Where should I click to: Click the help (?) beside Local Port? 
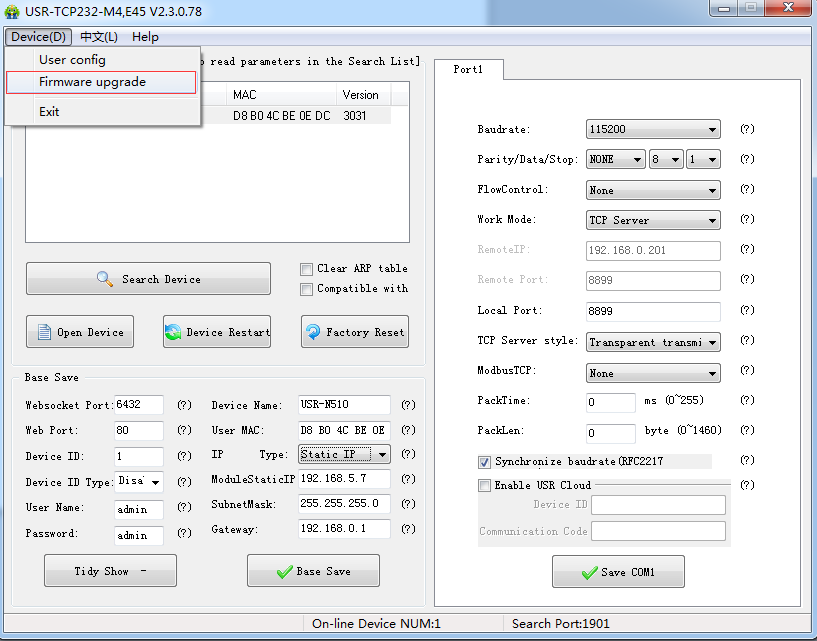(747, 310)
